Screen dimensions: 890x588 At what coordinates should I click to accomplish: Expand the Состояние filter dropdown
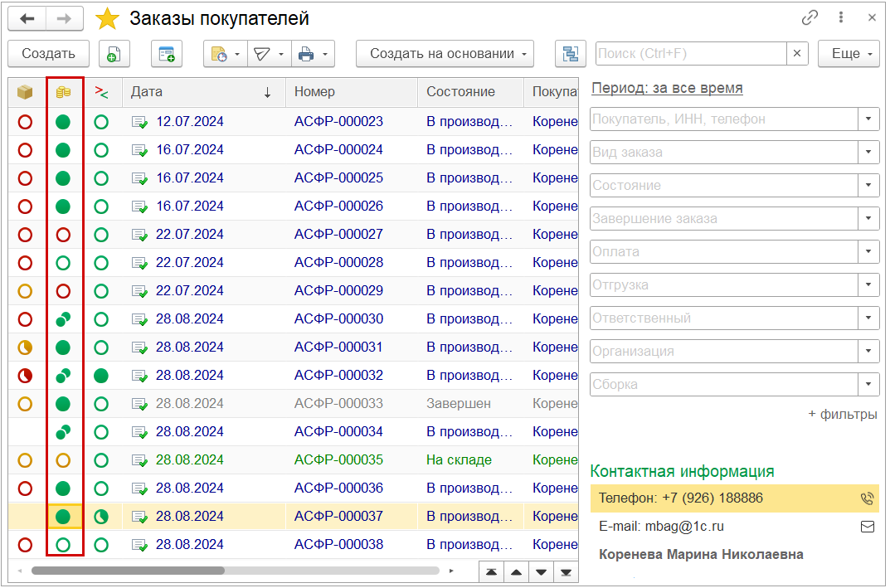tap(868, 185)
